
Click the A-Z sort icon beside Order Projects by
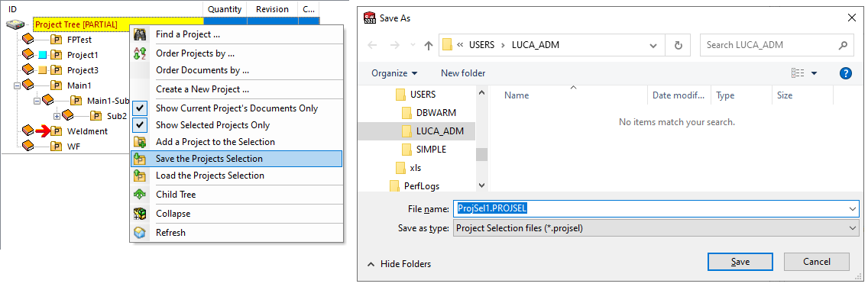(x=140, y=53)
